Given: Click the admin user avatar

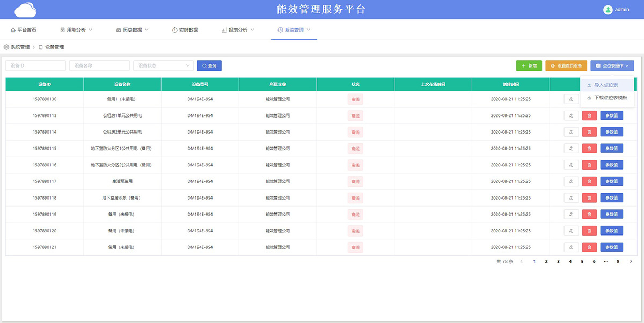Looking at the screenshot, I should pyautogui.click(x=608, y=9).
